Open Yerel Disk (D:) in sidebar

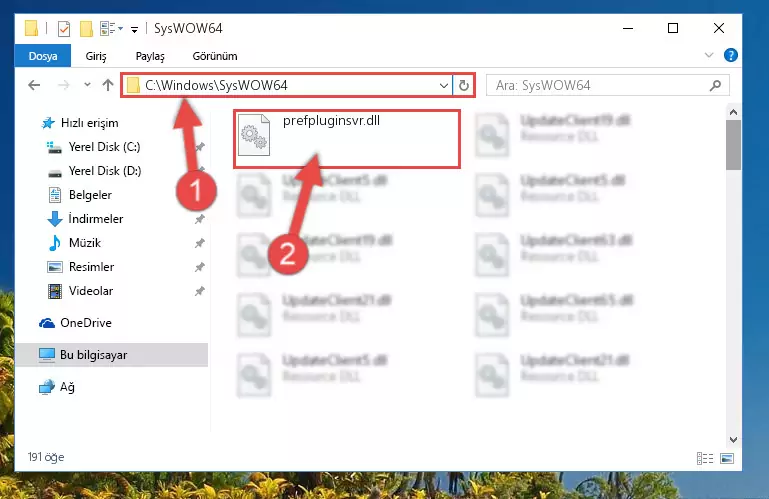(104, 171)
